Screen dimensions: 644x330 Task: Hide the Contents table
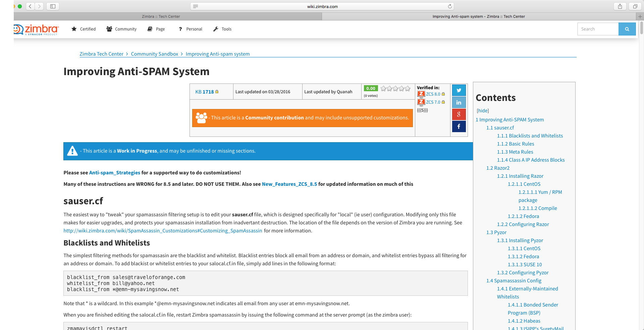pyautogui.click(x=483, y=111)
